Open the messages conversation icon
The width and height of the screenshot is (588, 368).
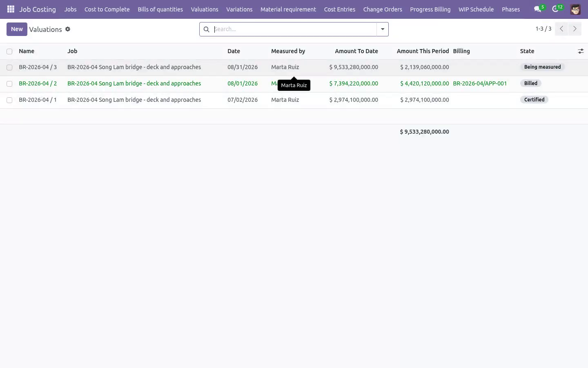pos(538,9)
